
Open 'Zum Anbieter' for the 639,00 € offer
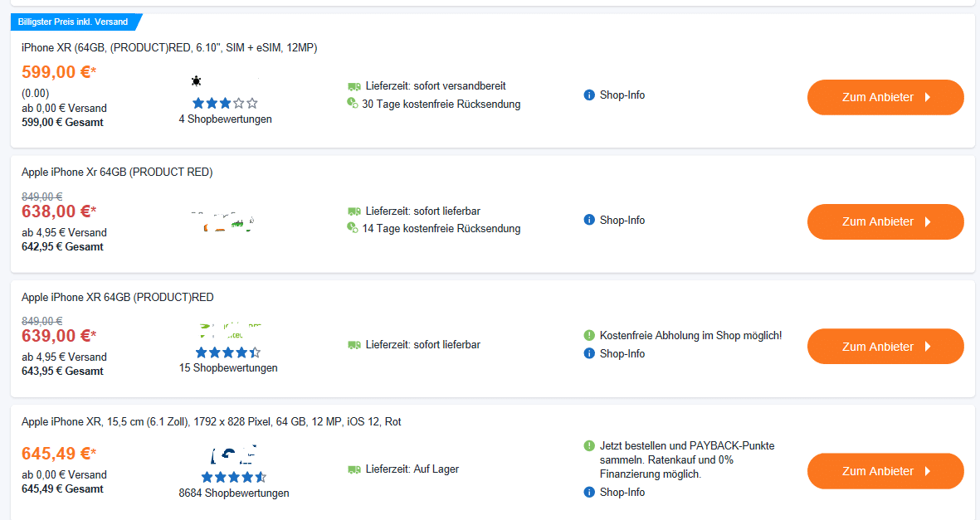[885, 346]
